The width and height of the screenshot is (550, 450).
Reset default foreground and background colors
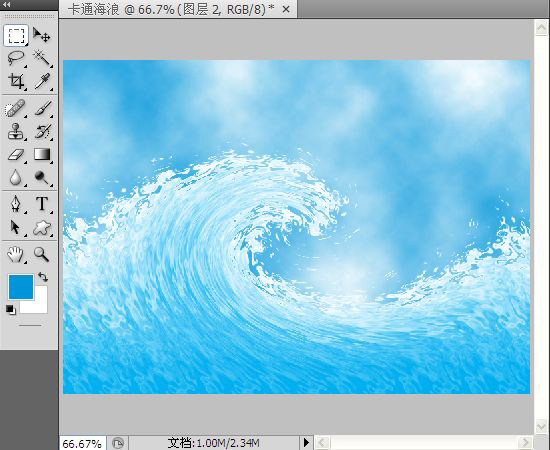click(11, 310)
